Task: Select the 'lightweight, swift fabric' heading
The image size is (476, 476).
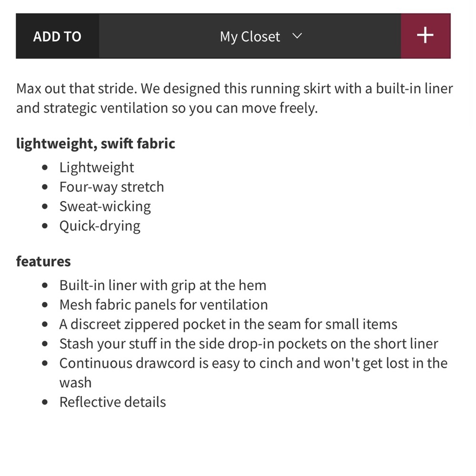Action: pyautogui.click(x=96, y=143)
